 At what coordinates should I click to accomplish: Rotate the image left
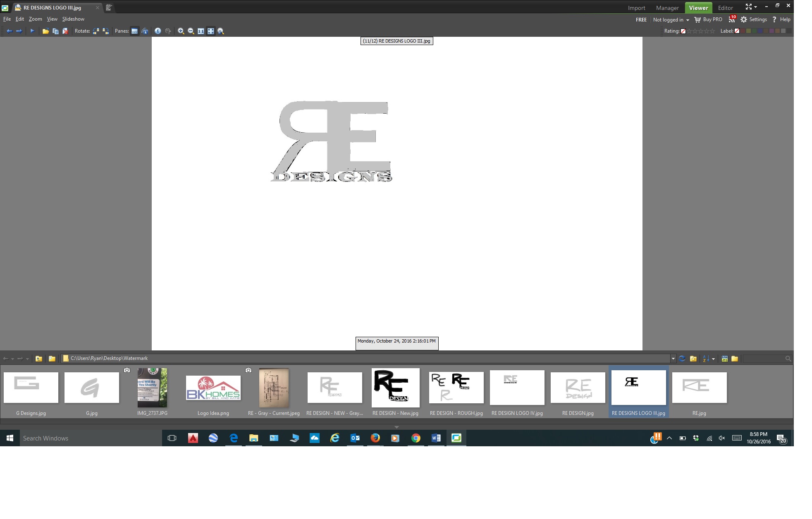point(96,31)
